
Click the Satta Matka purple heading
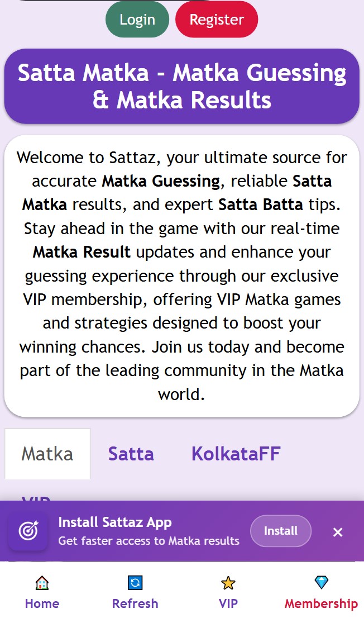coord(182,87)
